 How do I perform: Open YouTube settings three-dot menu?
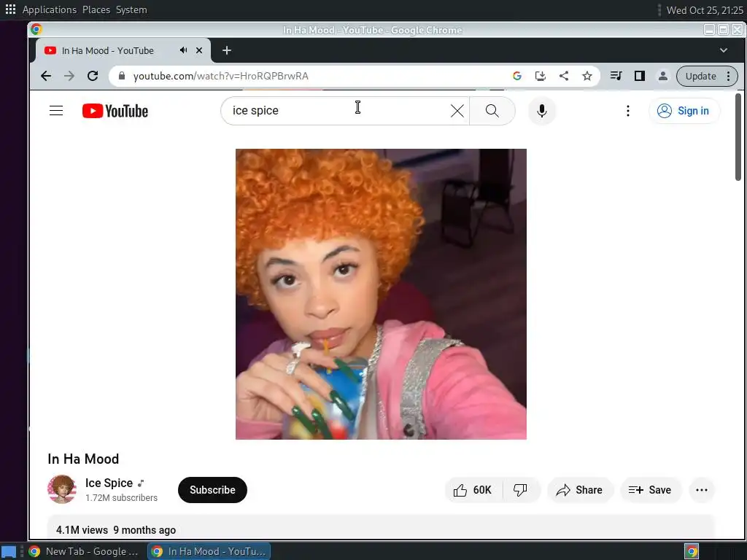(628, 111)
